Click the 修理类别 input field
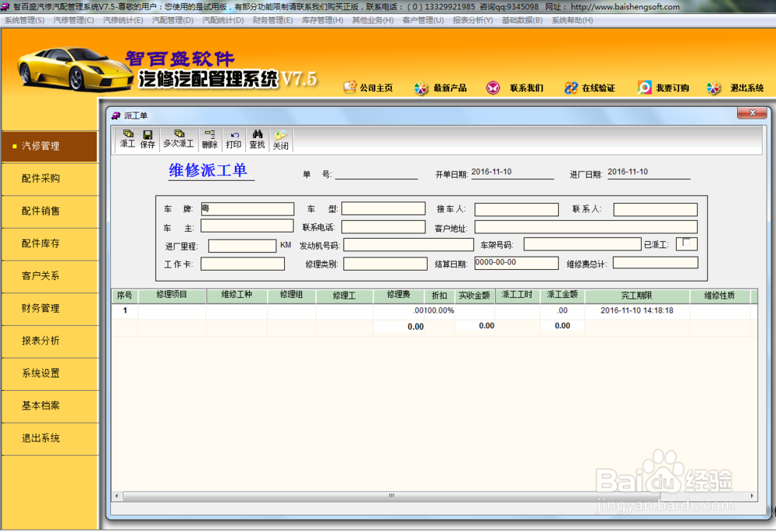The width and height of the screenshot is (776, 532). click(x=386, y=264)
